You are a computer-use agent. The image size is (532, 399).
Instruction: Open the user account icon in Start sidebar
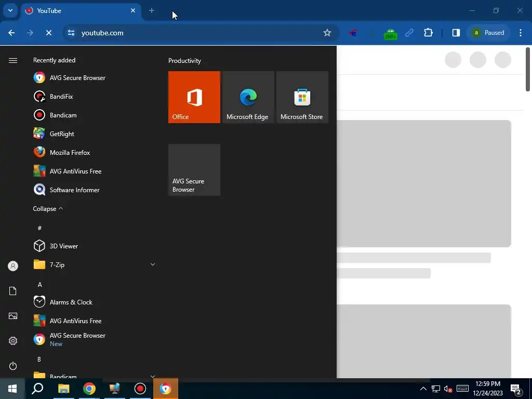tap(13, 266)
